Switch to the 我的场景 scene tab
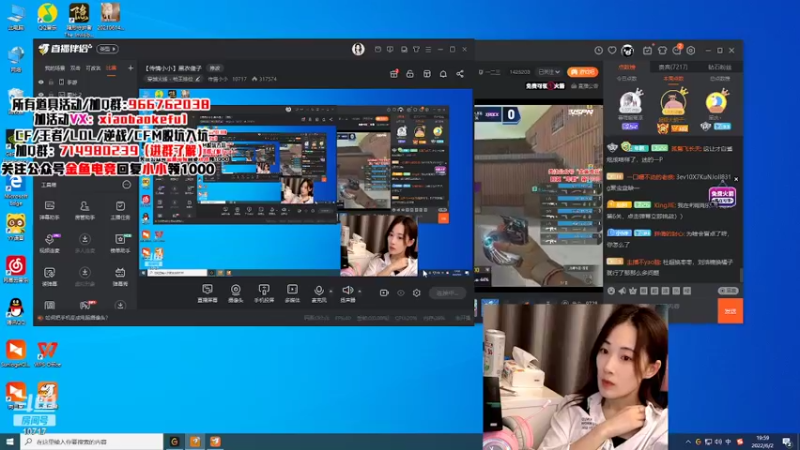 55,68
